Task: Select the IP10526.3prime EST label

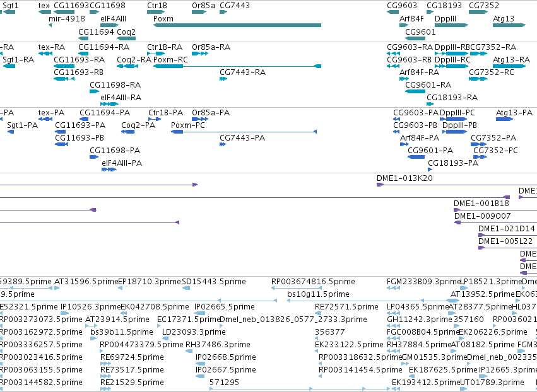Action: (x=91, y=307)
